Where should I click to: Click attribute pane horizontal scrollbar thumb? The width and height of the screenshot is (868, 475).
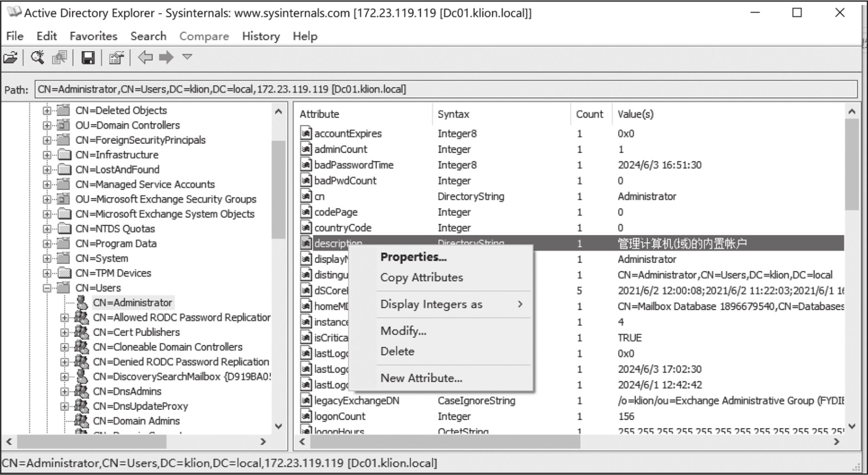tap(444, 442)
